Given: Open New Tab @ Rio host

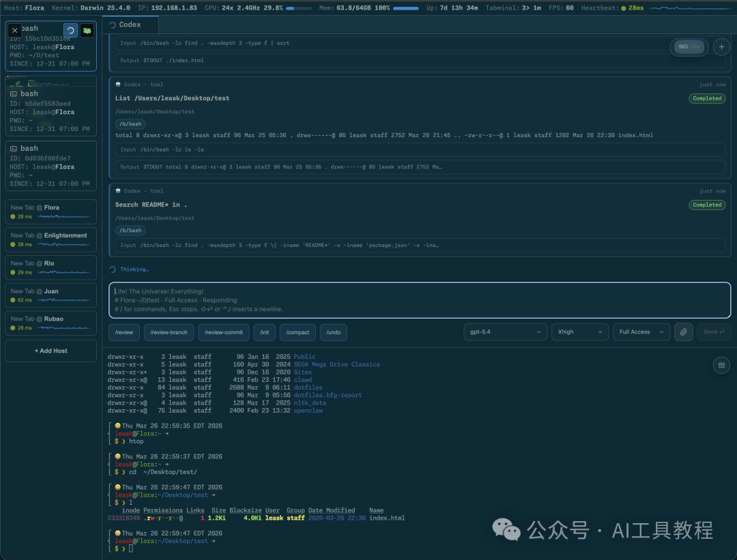Looking at the screenshot, I should [x=51, y=267].
